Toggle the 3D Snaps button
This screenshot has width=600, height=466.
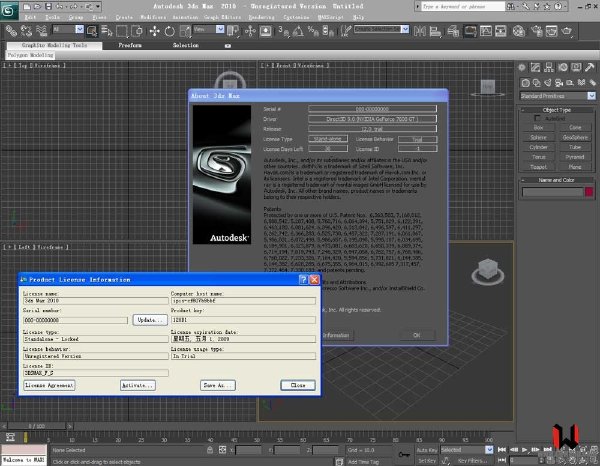(x=283, y=31)
